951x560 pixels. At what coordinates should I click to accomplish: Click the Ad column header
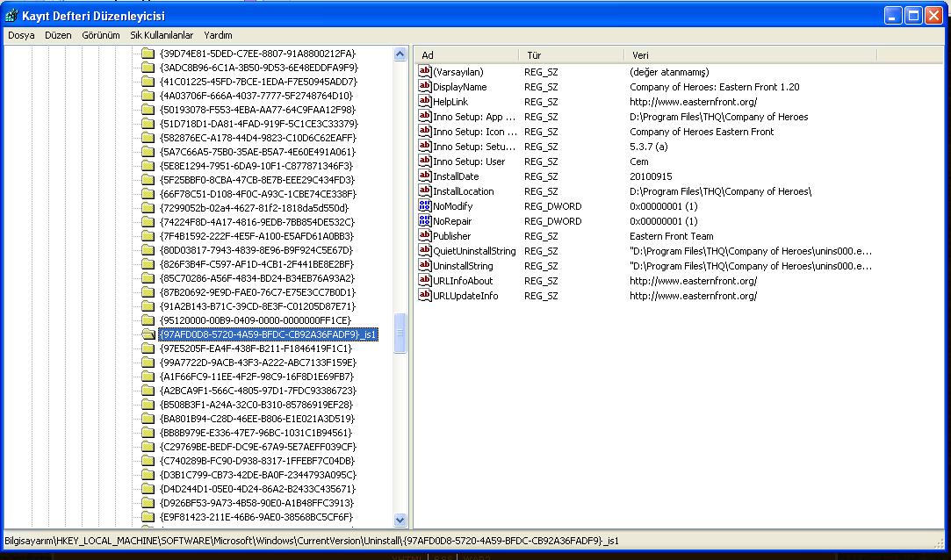[466, 55]
